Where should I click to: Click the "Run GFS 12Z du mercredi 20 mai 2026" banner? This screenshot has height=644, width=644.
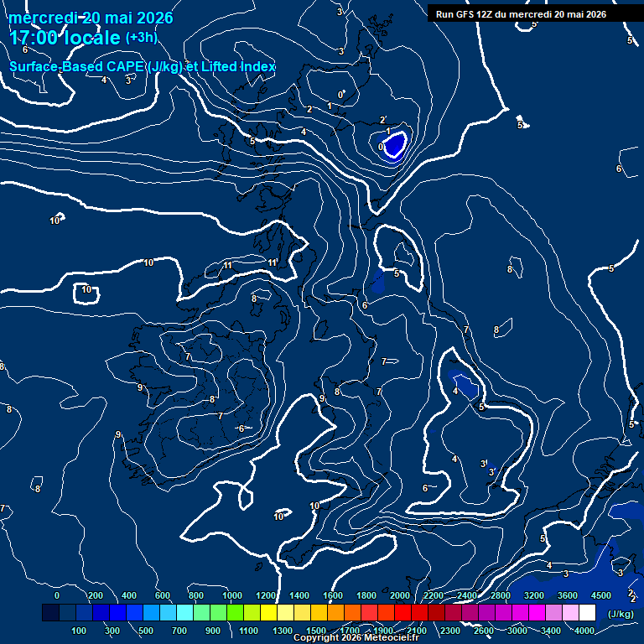coord(521,14)
